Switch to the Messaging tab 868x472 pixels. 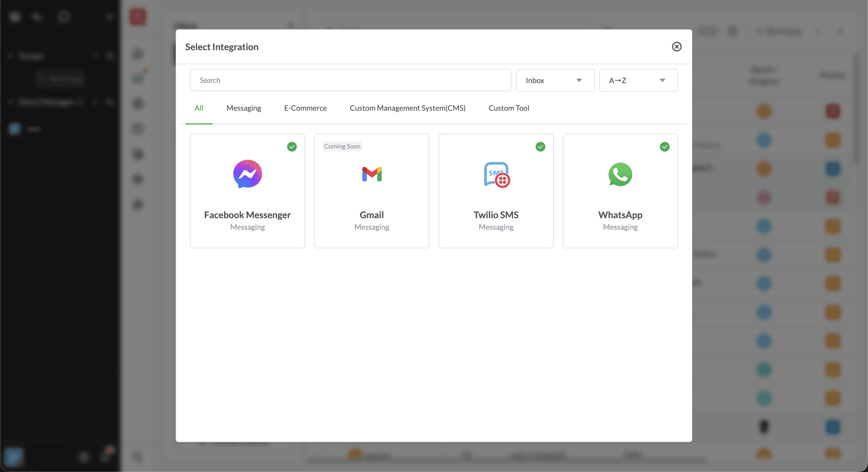(244, 108)
